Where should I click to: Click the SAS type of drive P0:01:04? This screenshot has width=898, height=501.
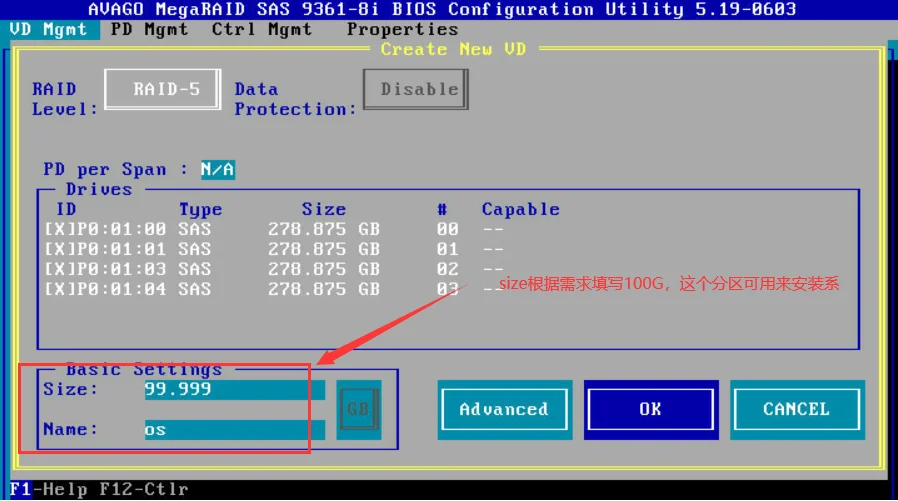coord(195,289)
